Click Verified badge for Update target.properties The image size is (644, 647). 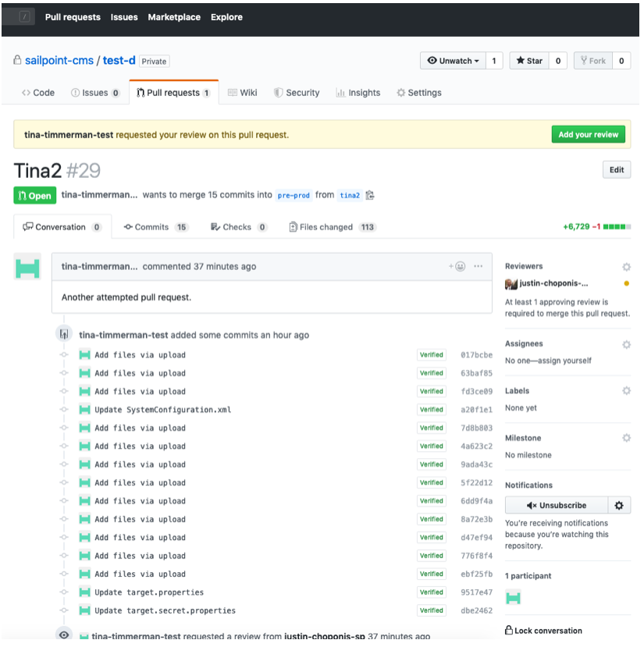pos(432,592)
